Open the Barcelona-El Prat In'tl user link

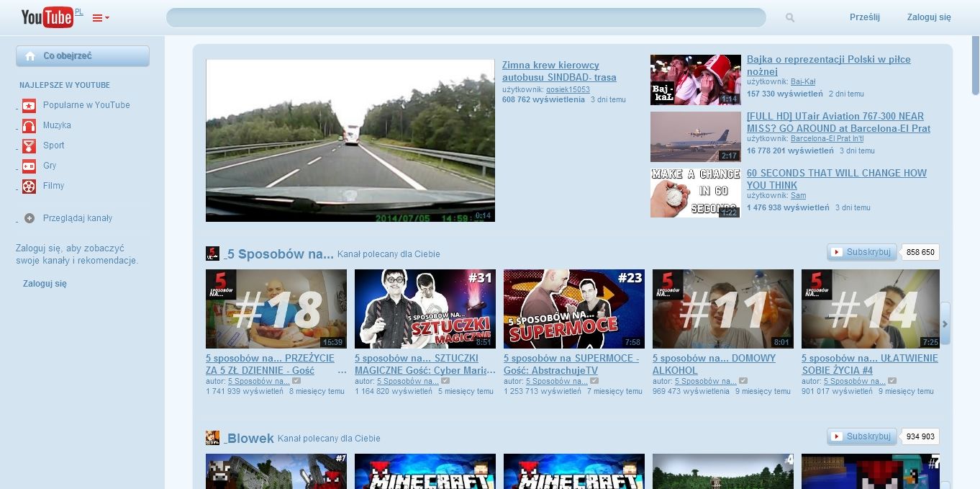point(827,139)
